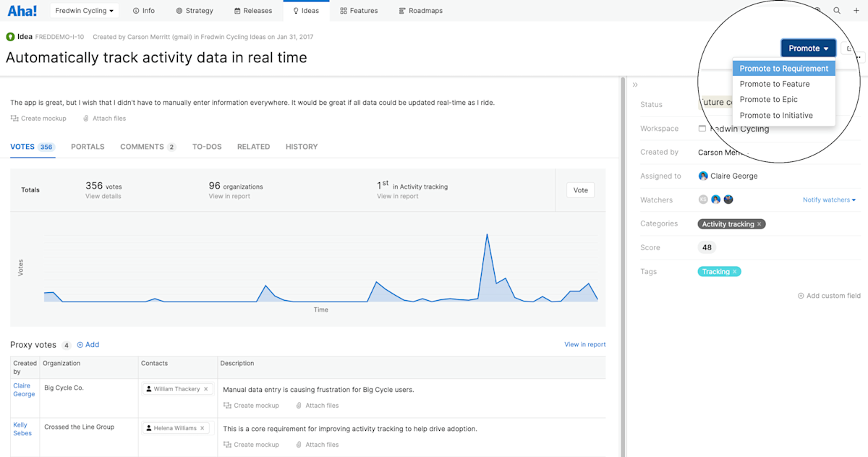Viewport: 868px width, 457px height.
Task: Click the Score value 48
Action: coord(707,247)
